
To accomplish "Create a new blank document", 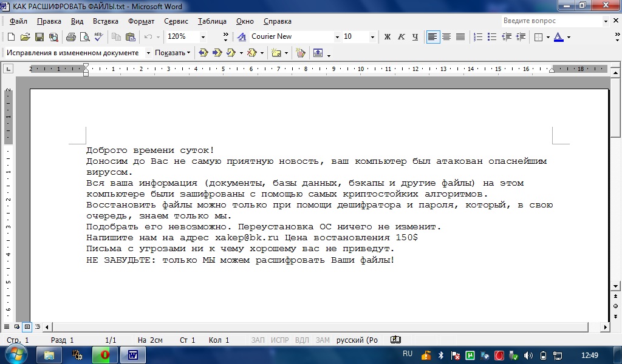I will click(11, 37).
